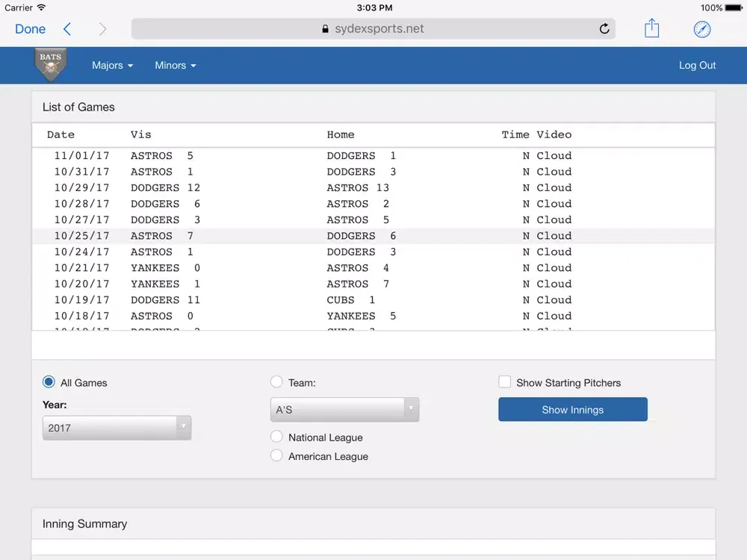Image resolution: width=747 pixels, height=560 pixels.
Task: Reload the page with the refresh icon
Action: [x=604, y=28]
